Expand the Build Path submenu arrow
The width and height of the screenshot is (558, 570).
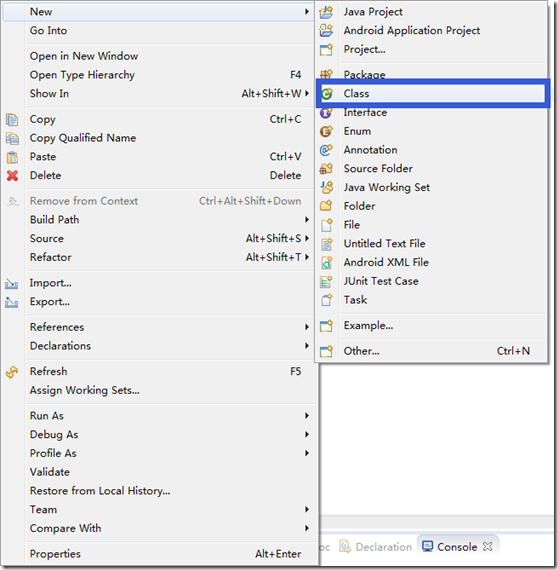[307, 220]
